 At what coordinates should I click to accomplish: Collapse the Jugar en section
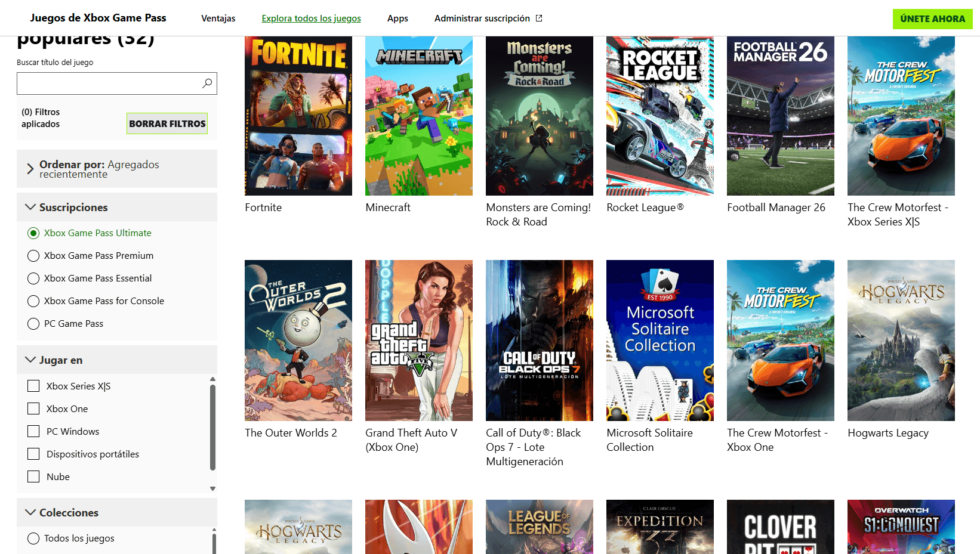(30, 360)
